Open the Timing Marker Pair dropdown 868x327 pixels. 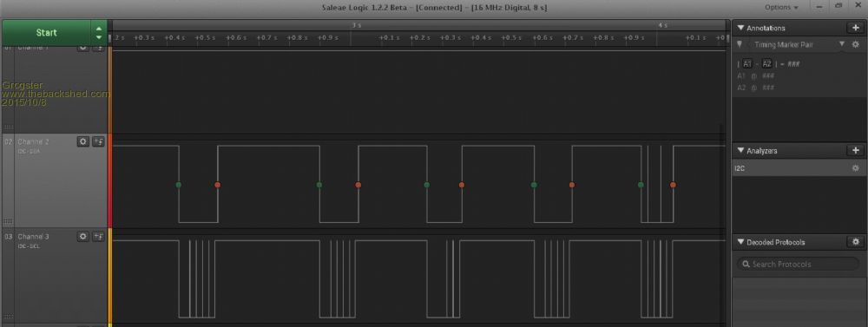tap(842, 44)
